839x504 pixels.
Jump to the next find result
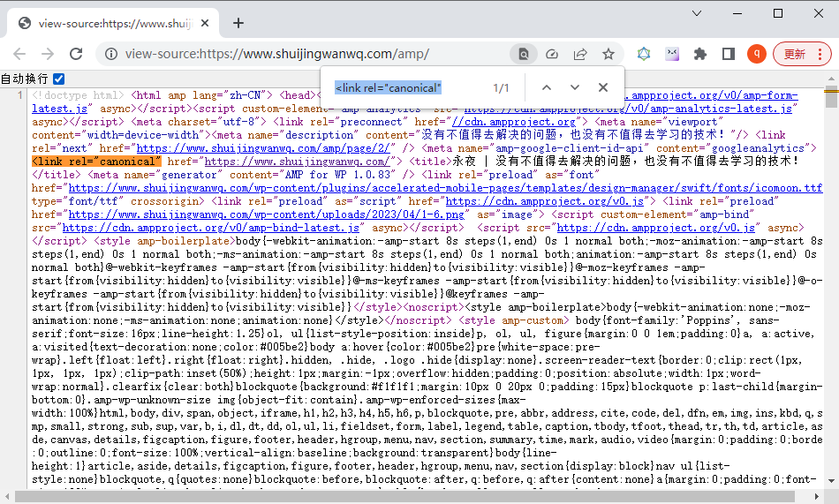(575, 87)
